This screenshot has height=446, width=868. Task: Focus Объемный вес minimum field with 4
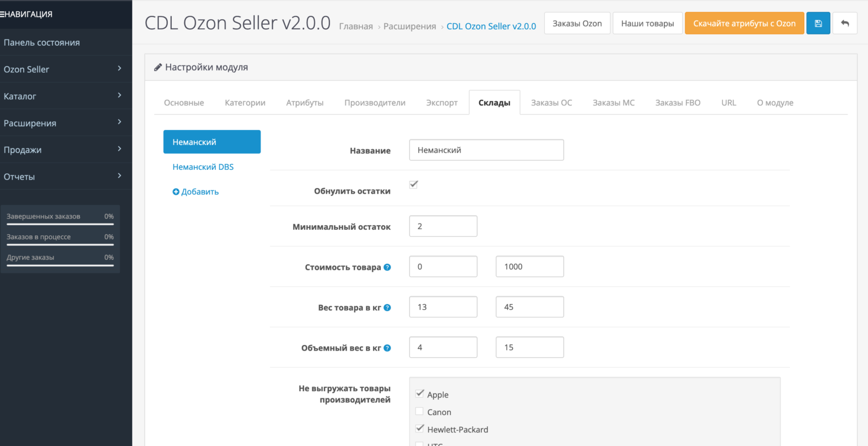[443, 347]
